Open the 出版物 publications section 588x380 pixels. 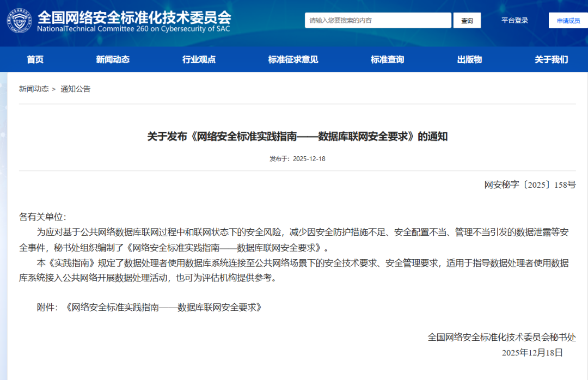click(x=470, y=59)
